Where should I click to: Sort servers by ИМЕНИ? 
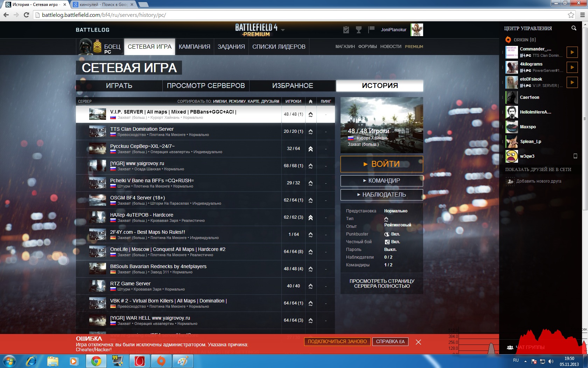[x=220, y=101]
